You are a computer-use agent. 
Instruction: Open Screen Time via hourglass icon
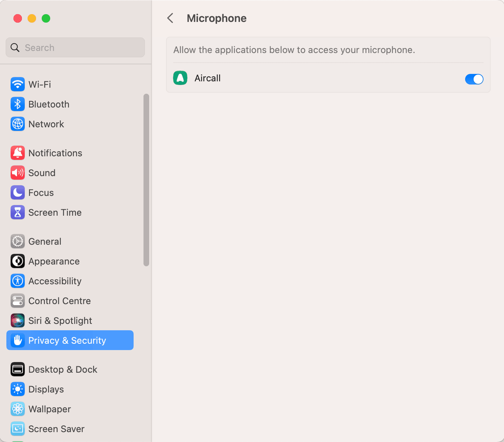pyautogui.click(x=17, y=212)
